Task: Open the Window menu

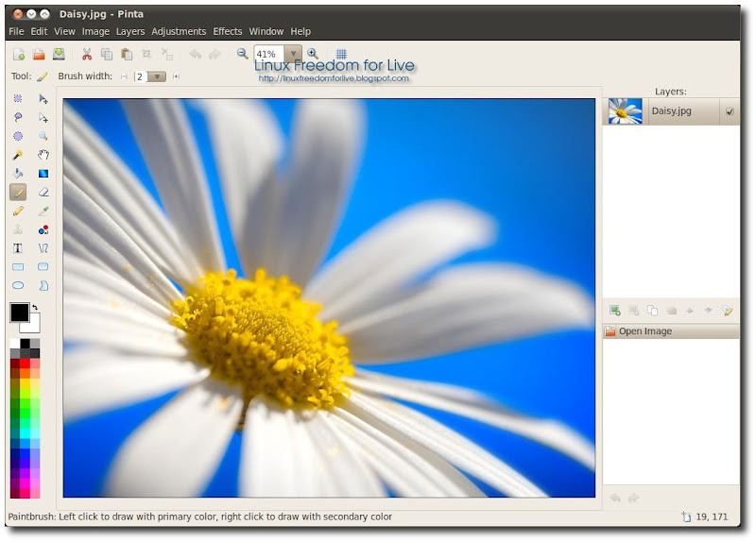Action: pos(266,31)
